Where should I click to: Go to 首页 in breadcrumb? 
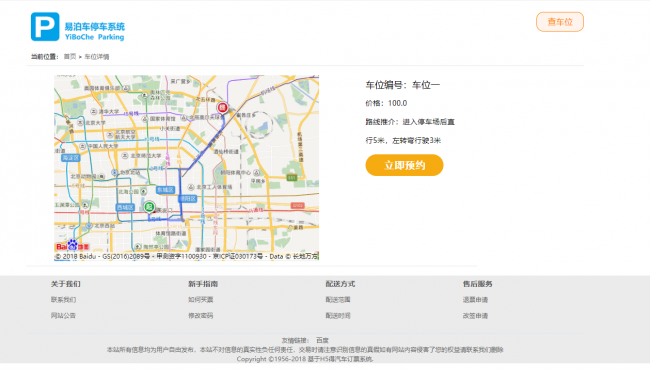pos(70,57)
